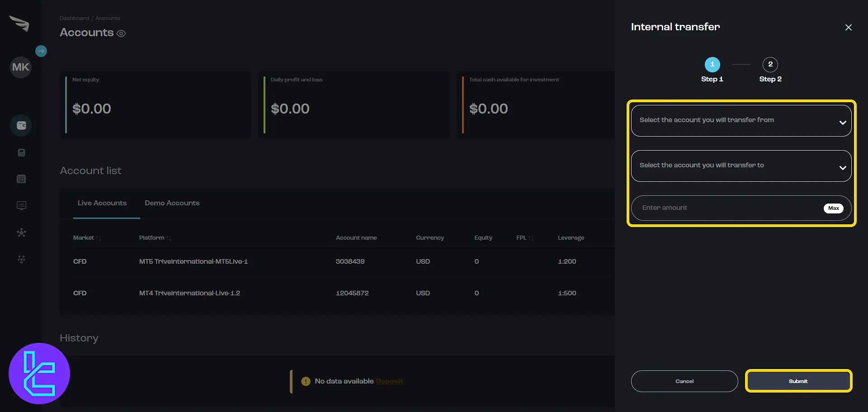Click the Cancel button
Viewport: 868px width, 412px height.
(684, 381)
